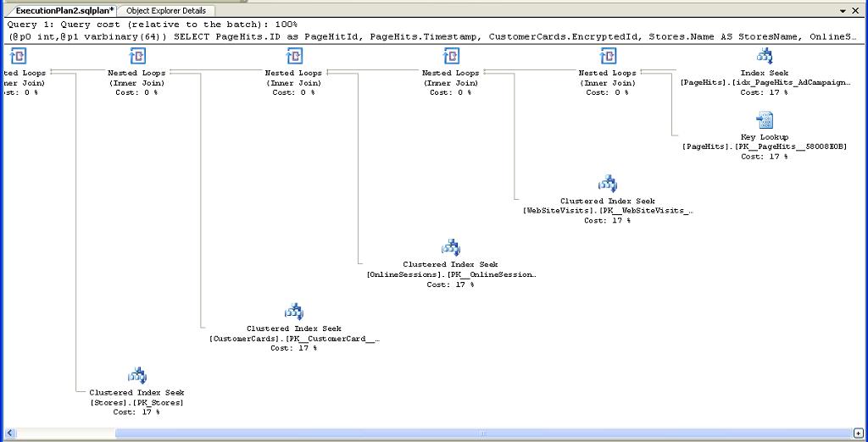
Task: Click the Nested Loops icon left of Index Seek
Action: (608, 55)
